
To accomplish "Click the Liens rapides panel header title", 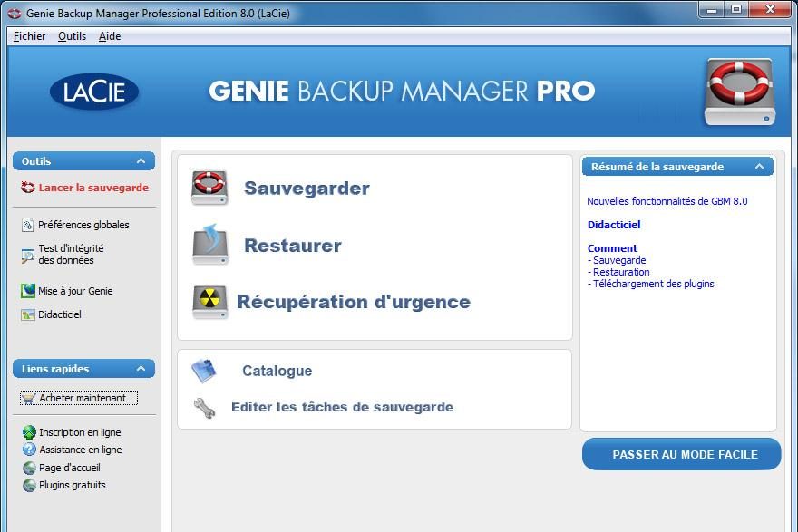I will 55,369.
